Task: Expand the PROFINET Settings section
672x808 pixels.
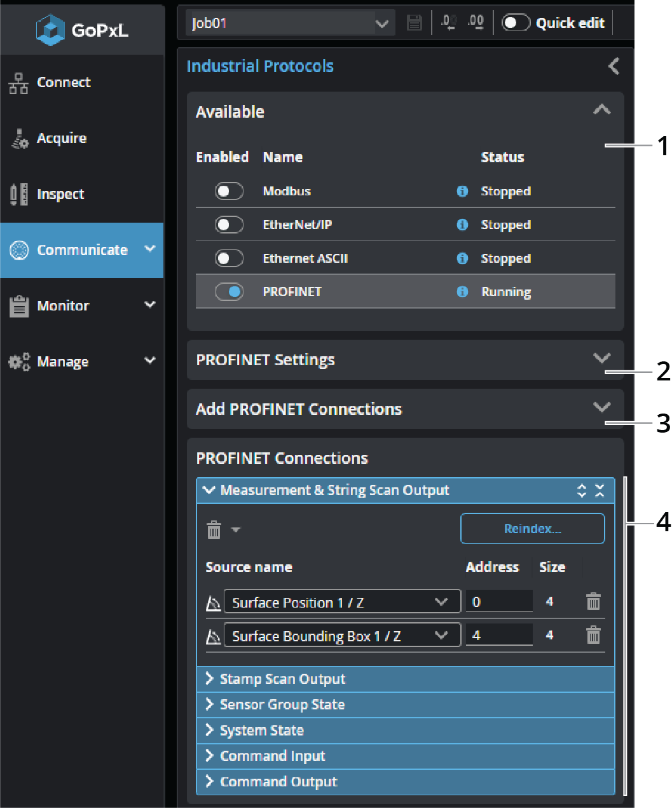Action: coord(601,359)
